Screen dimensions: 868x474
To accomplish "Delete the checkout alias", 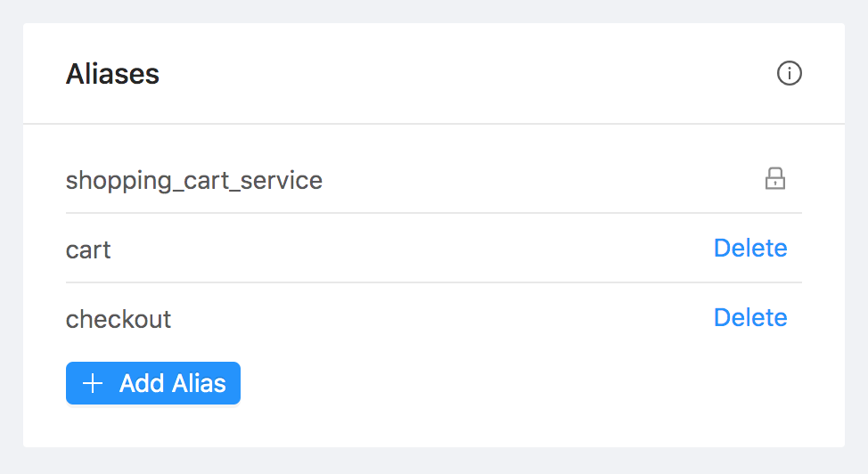I will [750, 317].
